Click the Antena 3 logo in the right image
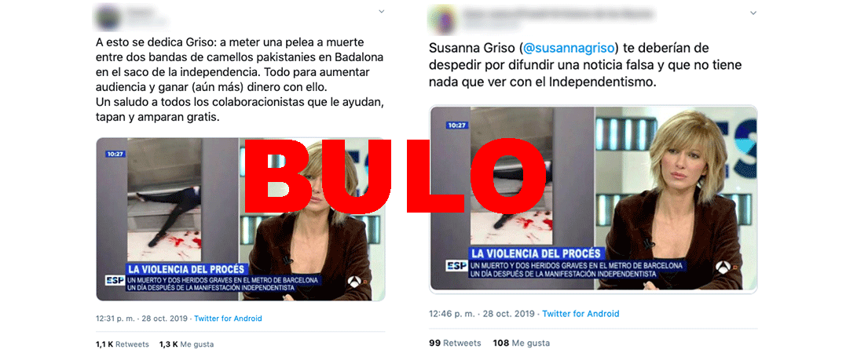The height and width of the screenshot is (353, 868). (723, 268)
